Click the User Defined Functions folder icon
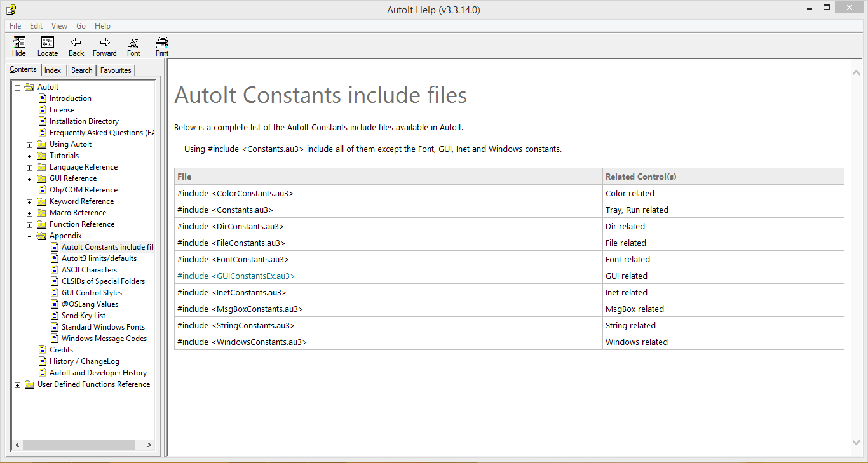The height and width of the screenshot is (463, 868). click(29, 384)
